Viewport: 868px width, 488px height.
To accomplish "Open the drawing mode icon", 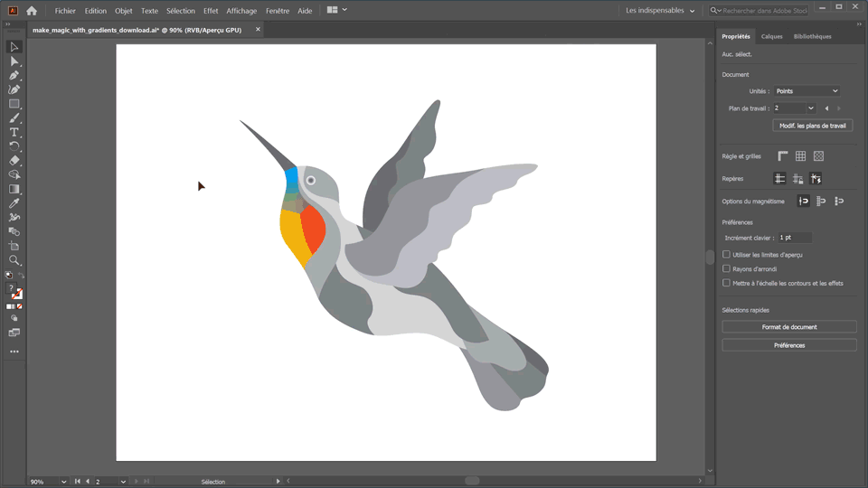I will 14,318.
